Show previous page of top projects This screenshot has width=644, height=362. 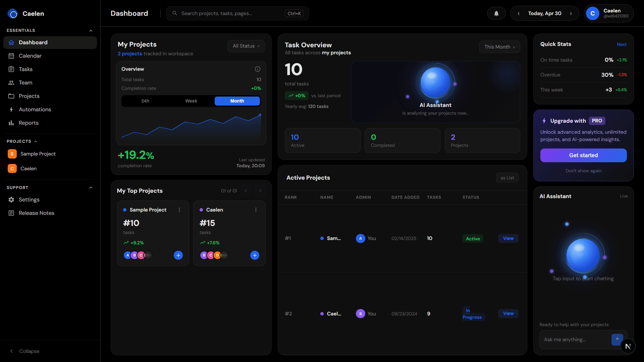[x=246, y=191]
